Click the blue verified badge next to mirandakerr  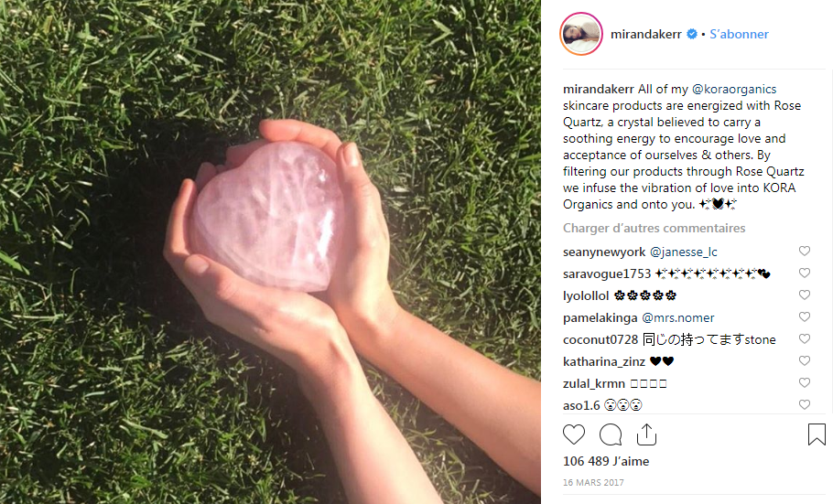click(x=692, y=34)
